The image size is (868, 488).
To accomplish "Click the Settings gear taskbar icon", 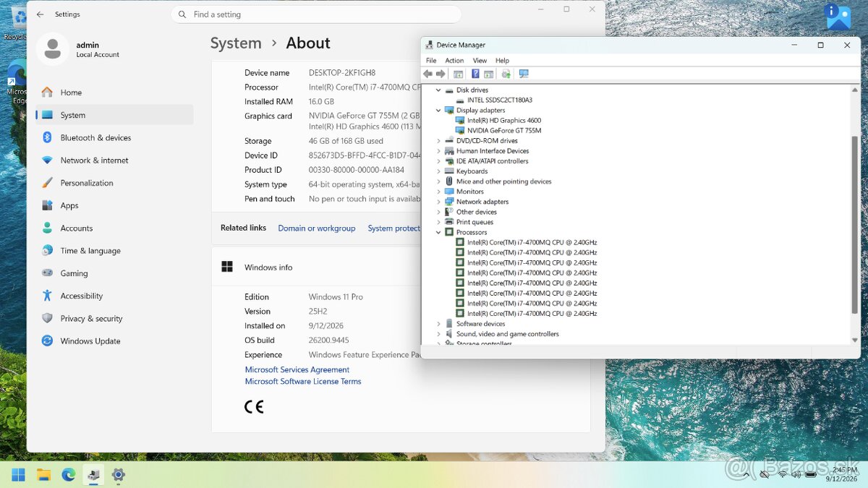I will pos(118,475).
